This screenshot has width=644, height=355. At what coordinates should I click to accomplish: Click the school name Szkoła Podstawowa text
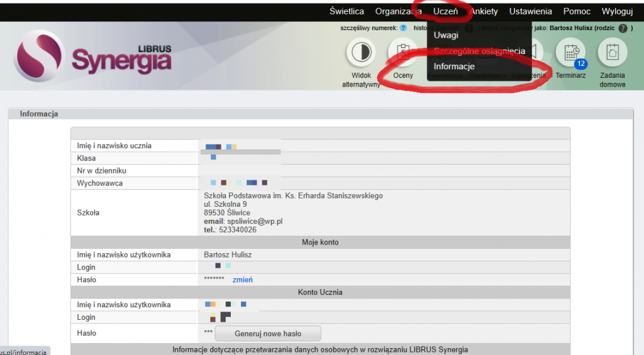point(293,196)
